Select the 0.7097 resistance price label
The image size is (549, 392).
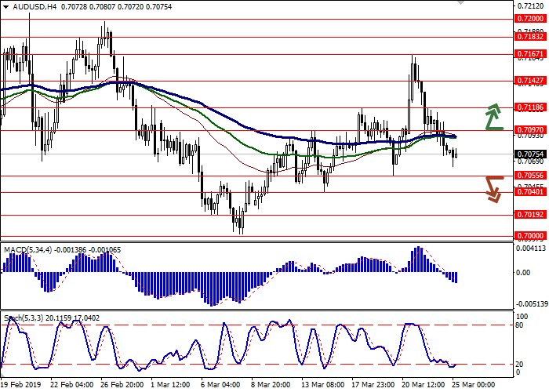pyautogui.click(x=529, y=131)
